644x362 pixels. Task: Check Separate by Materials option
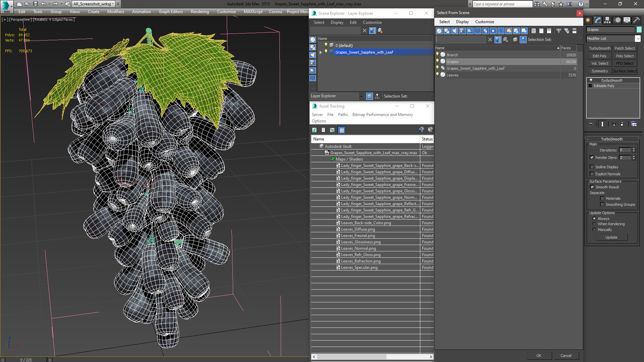602,198
